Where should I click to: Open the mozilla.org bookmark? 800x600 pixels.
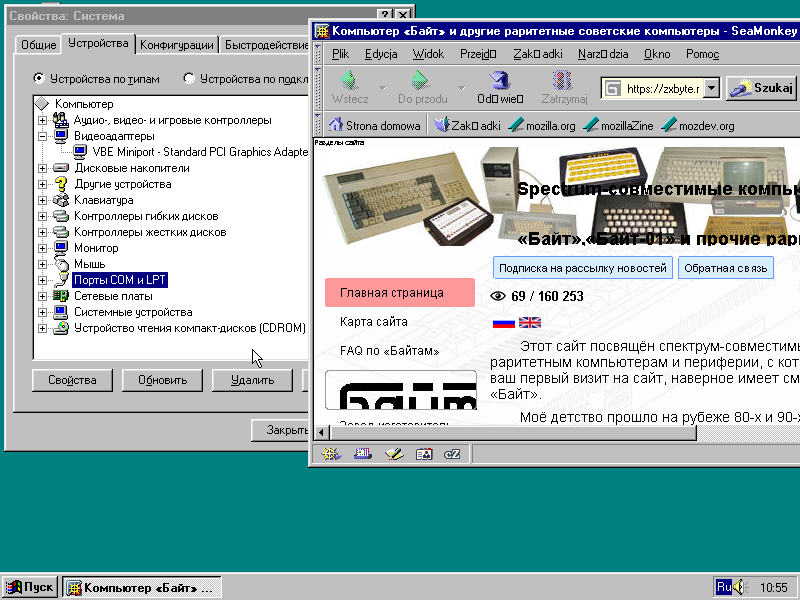click(542, 126)
